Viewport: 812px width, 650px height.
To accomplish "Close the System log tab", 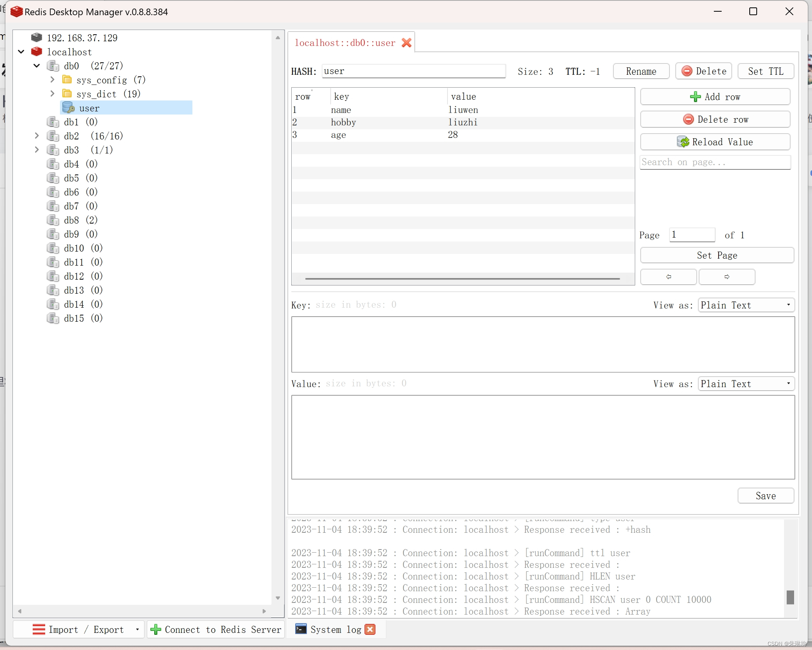I will point(370,629).
